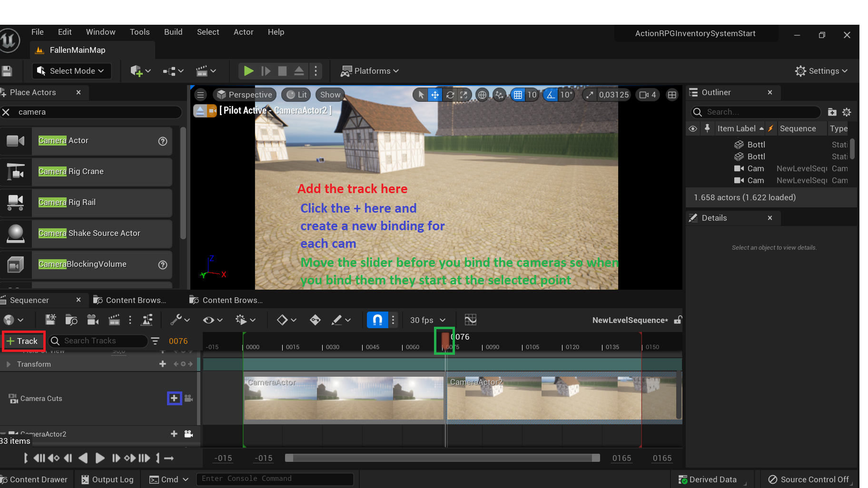This screenshot has width=868, height=488.
Task: Click the Lit view mode button
Action: [296, 95]
